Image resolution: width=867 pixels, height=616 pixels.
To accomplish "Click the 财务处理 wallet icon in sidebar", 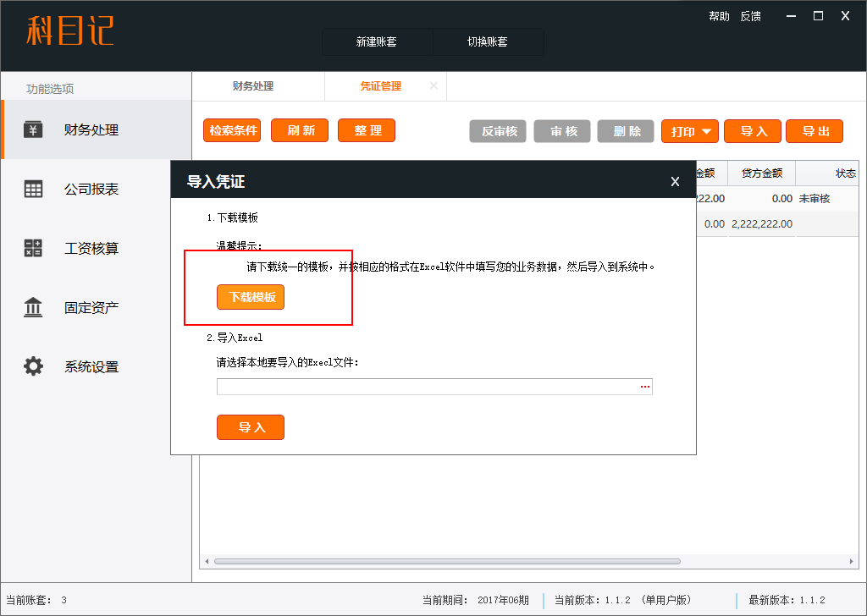I will [x=33, y=129].
